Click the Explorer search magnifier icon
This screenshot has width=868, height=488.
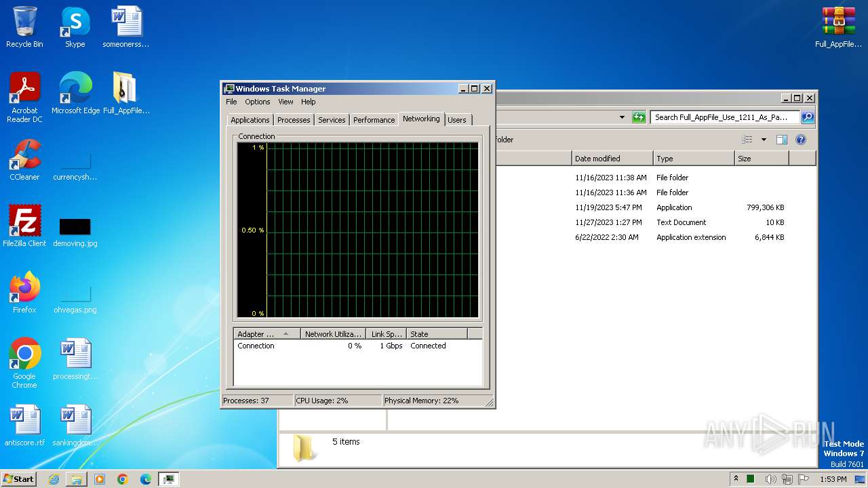(x=807, y=117)
